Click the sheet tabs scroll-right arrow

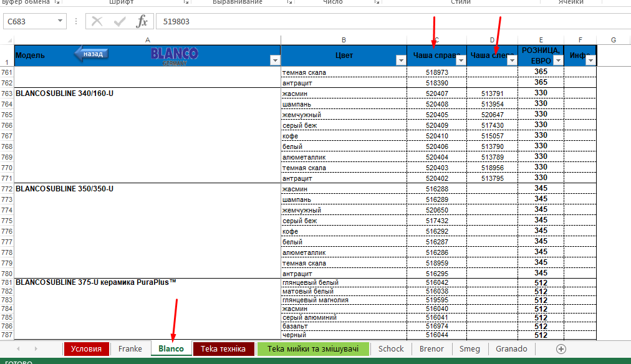[x=36, y=348]
